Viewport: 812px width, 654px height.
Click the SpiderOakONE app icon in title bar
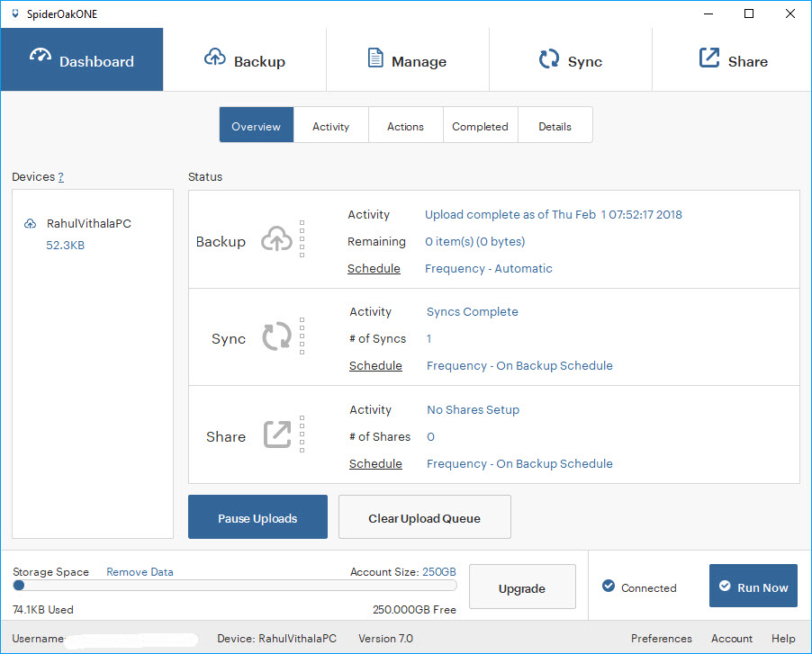(15, 14)
